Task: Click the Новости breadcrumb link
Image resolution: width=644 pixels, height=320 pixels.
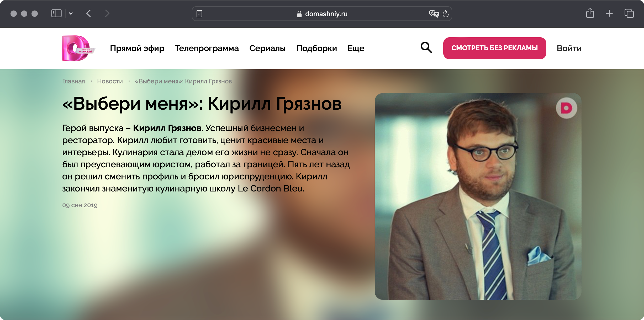Action: pos(110,81)
